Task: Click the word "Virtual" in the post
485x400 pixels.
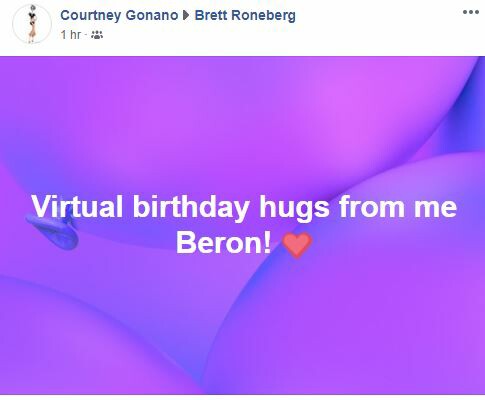Action: click(77, 206)
